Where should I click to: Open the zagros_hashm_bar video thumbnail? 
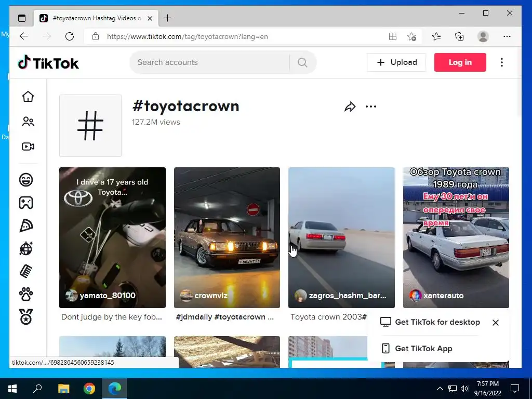tap(342, 237)
